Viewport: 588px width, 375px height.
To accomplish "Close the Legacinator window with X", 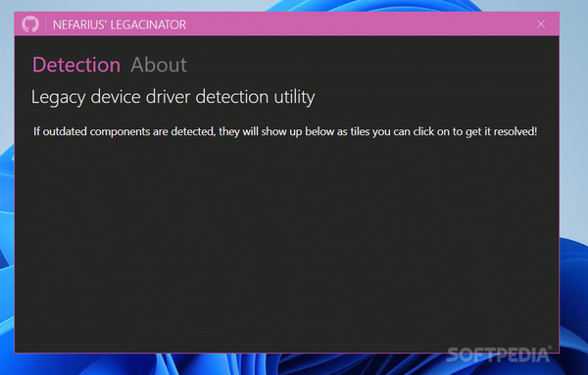I will pyautogui.click(x=540, y=23).
